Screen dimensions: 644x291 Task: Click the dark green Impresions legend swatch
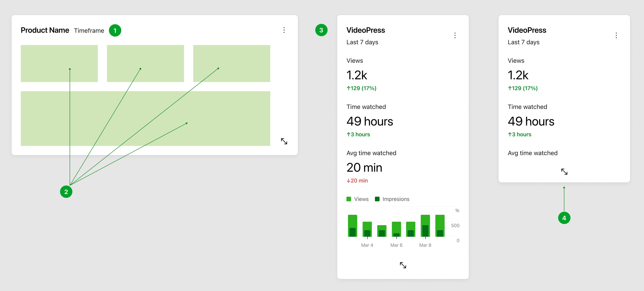pos(377,199)
